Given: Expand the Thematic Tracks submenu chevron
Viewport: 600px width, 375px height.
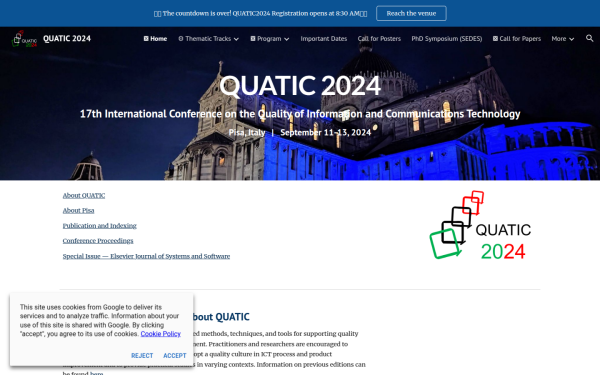Looking at the screenshot, I should [x=236, y=39].
